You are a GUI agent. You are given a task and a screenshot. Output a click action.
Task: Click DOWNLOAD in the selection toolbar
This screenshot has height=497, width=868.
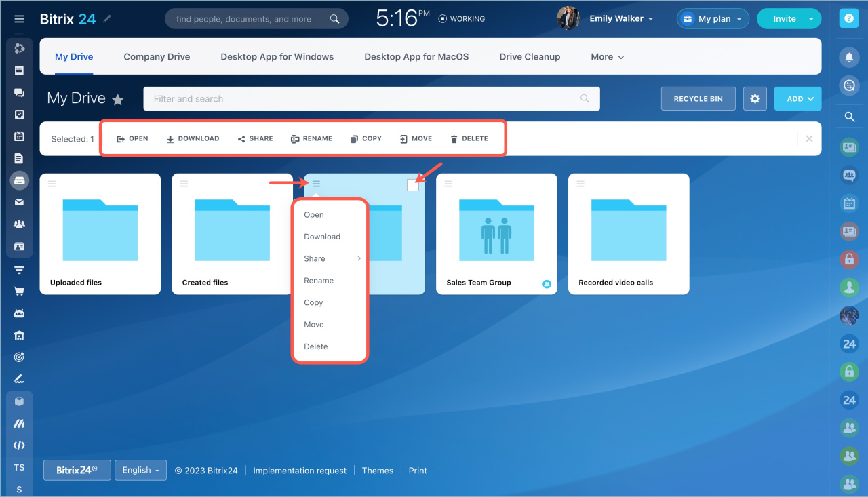point(193,138)
